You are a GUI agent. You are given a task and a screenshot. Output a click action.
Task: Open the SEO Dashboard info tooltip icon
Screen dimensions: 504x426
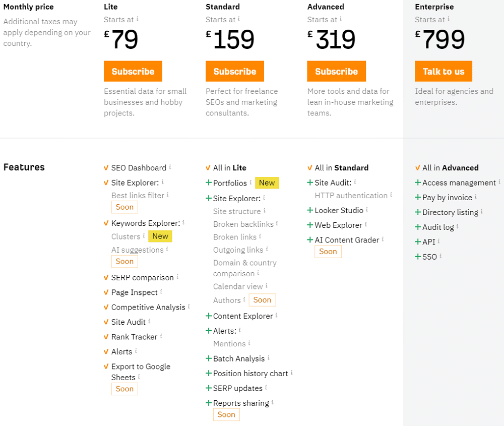point(169,167)
